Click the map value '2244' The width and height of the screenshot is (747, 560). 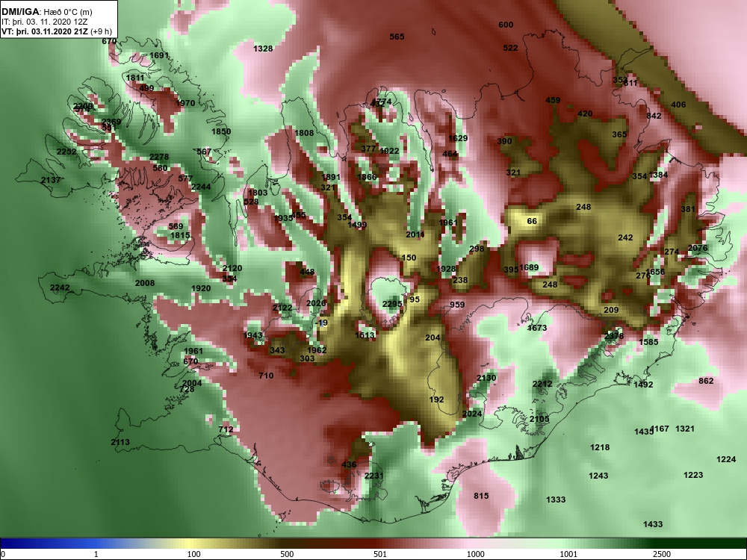pos(201,187)
